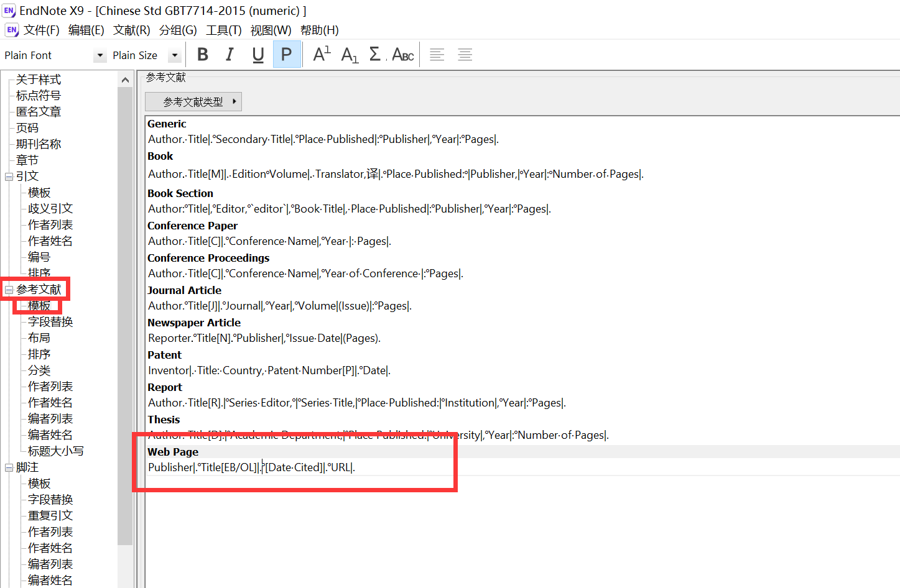The width and height of the screenshot is (900, 588).
Task: Select 标点符号 in the style tree
Action: (39, 96)
